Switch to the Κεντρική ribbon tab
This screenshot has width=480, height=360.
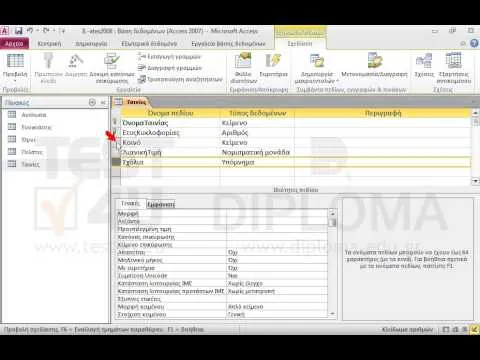click(x=49, y=44)
